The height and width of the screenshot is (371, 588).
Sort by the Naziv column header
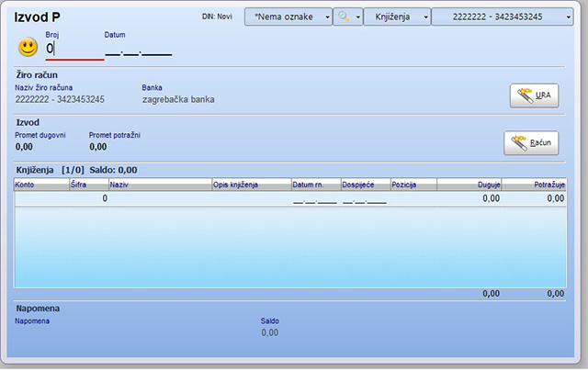click(x=160, y=185)
